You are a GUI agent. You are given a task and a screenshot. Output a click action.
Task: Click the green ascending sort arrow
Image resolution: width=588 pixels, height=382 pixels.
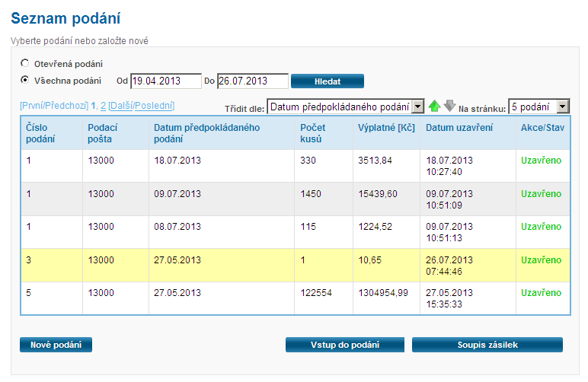(x=434, y=107)
